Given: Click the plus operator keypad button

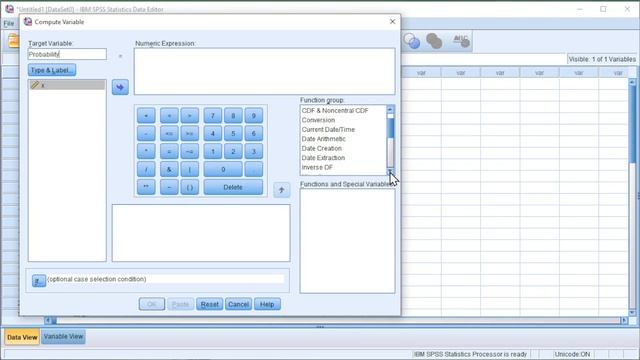Looking at the screenshot, I should pos(146,116).
